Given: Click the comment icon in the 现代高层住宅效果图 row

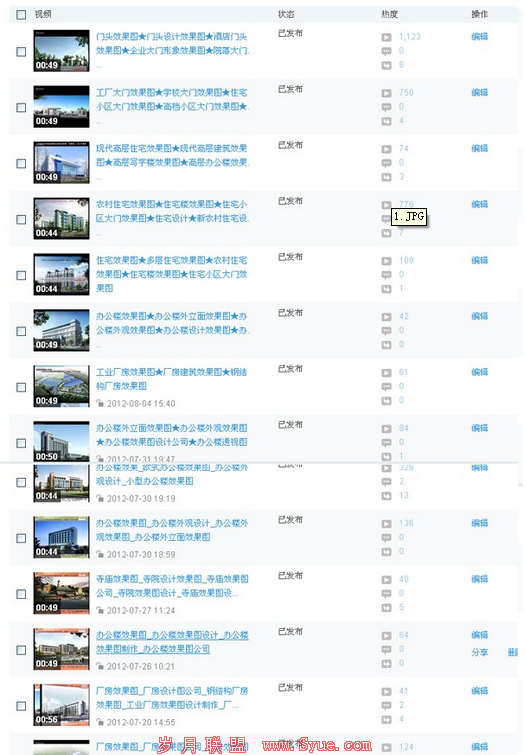Looking at the screenshot, I should 386,163.
